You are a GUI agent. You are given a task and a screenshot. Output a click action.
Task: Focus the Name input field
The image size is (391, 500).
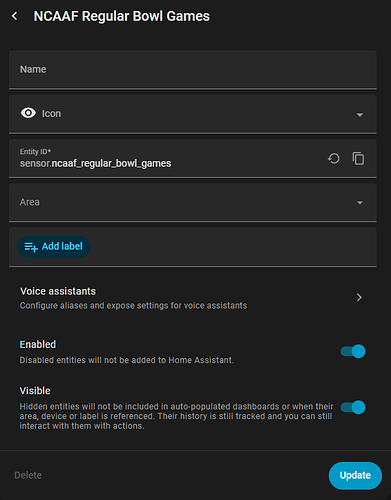pyautogui.click(x=193, y=70)
